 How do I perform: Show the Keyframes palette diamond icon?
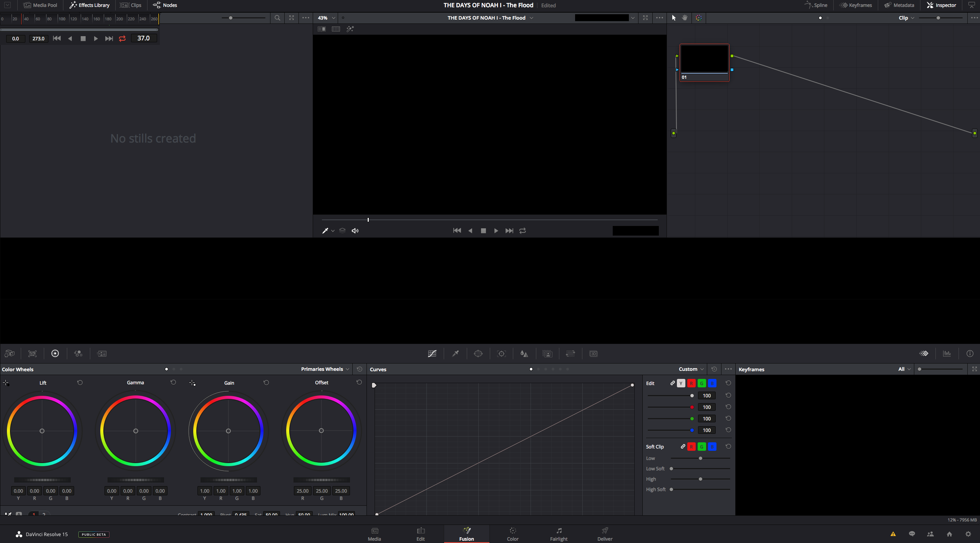(x=924, y=354)
